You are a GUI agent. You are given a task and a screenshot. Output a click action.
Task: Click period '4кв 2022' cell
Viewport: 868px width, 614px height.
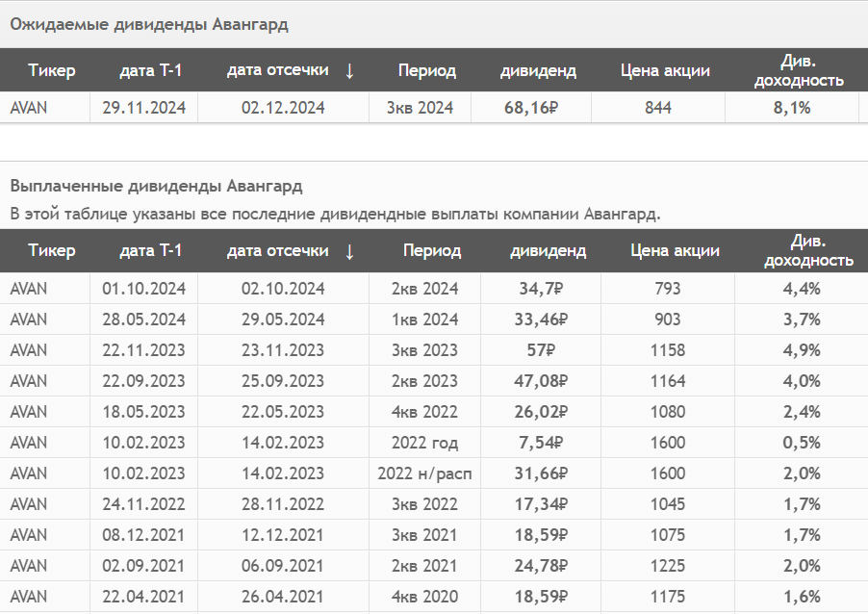click(x=424, y=412)
